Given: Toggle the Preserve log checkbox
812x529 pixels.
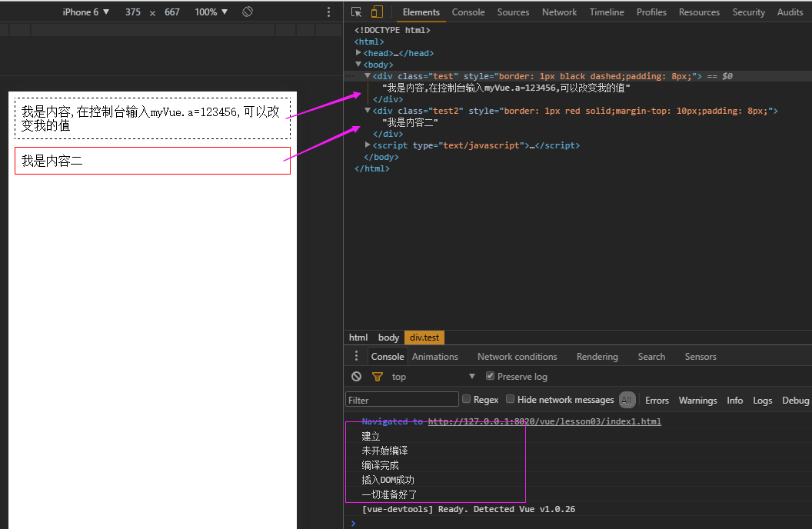Looking at the screenshot, I should coord(490,376).
